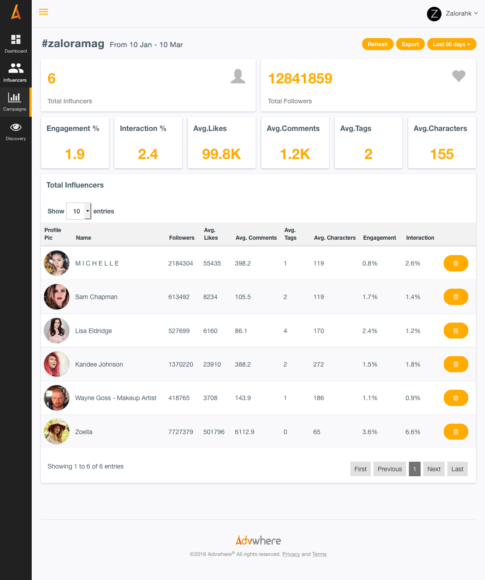Open Influencers from the sidebar

point(16,72)
